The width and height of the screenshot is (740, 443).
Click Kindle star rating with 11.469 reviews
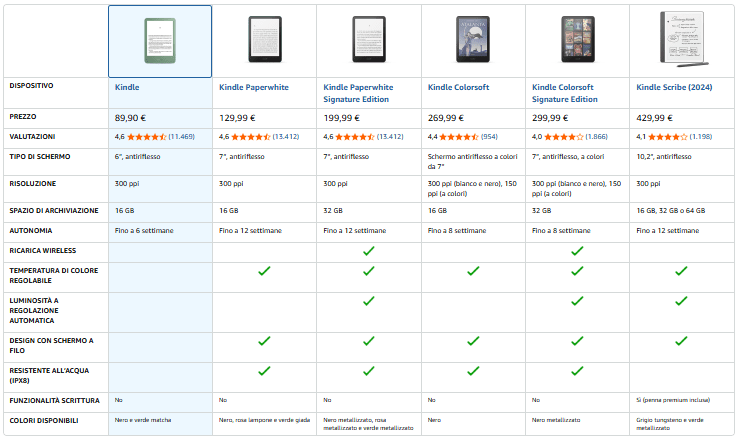147,137
